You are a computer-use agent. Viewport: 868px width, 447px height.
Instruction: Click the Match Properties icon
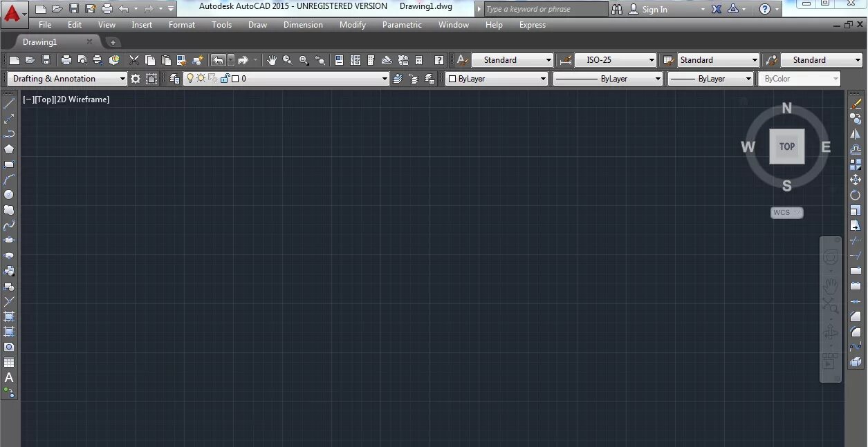[x=198, y=60]
